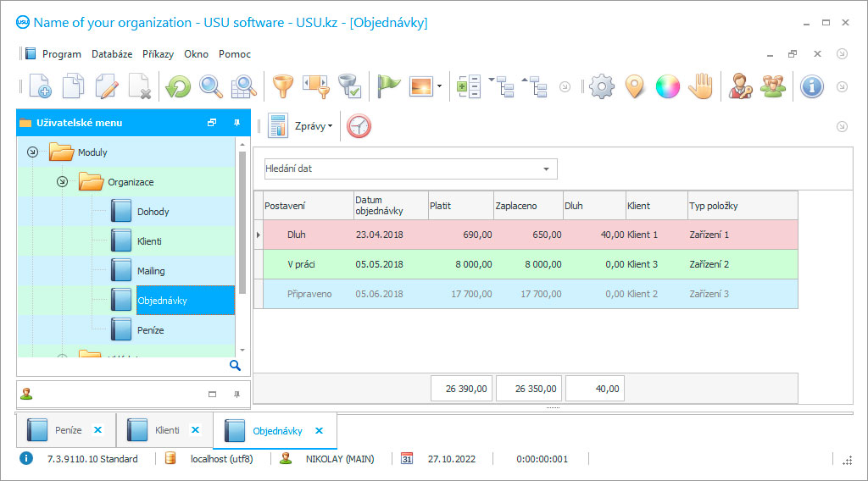Pin the Uživatelské menu panel
The width and height of the screenshot is (868, 481).
pos(236,123)
